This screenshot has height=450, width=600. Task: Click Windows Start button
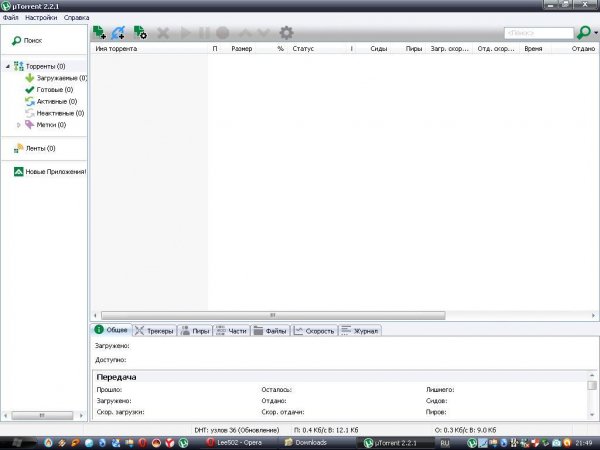pyautogui.click(x=17, y=443)
